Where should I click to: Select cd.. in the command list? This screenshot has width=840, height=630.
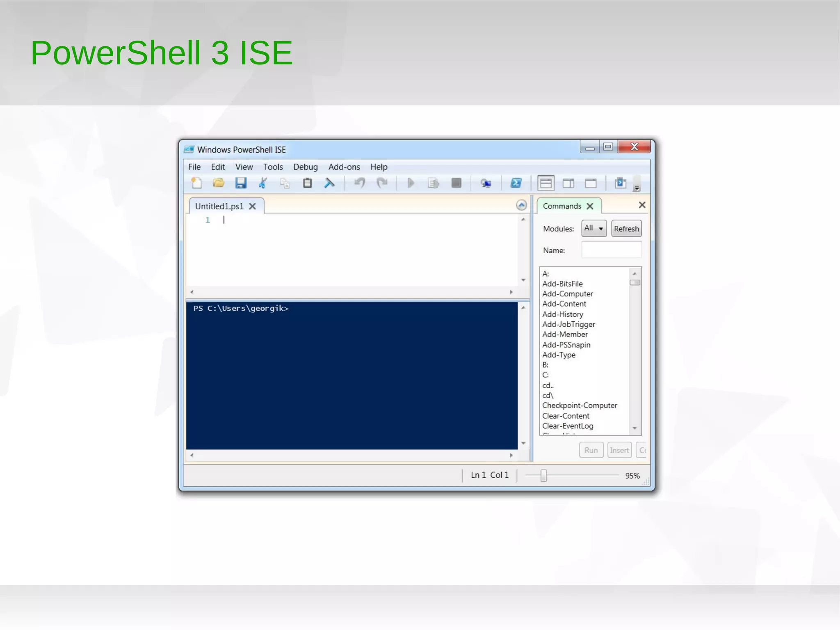click(548, 385)
